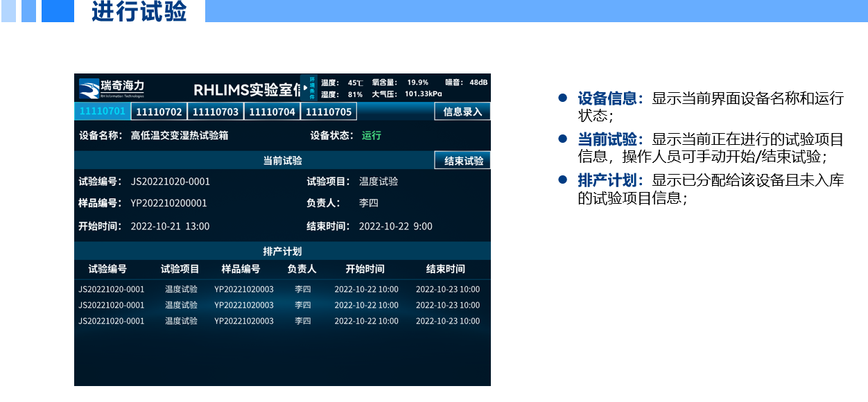Click the 结束试验 button
Image resolution: width=868 pixels, height=402 pixels.
pos(463,161)
